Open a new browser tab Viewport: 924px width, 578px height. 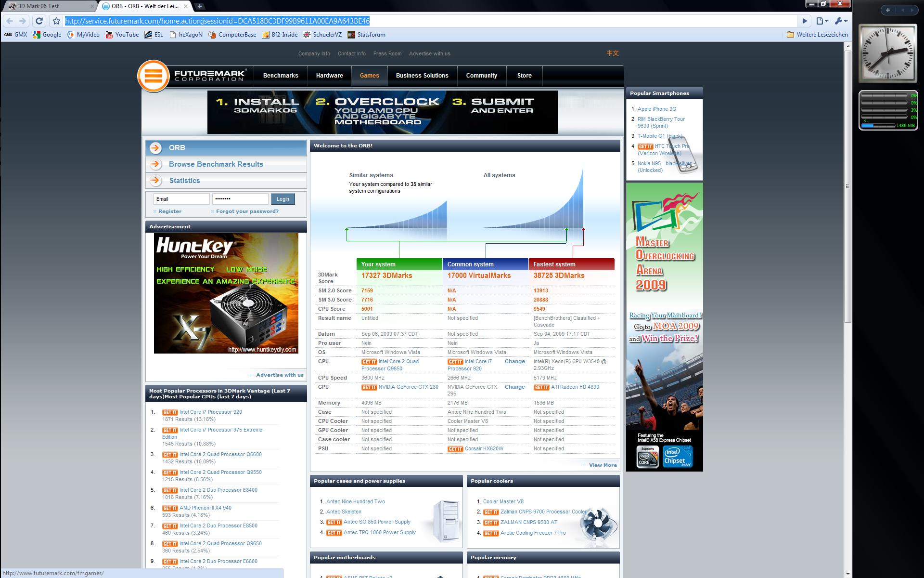point(199,6)
